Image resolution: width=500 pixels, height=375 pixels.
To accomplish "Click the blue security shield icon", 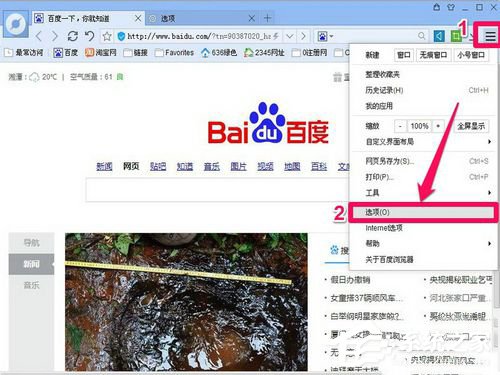I will click(121, 36).
